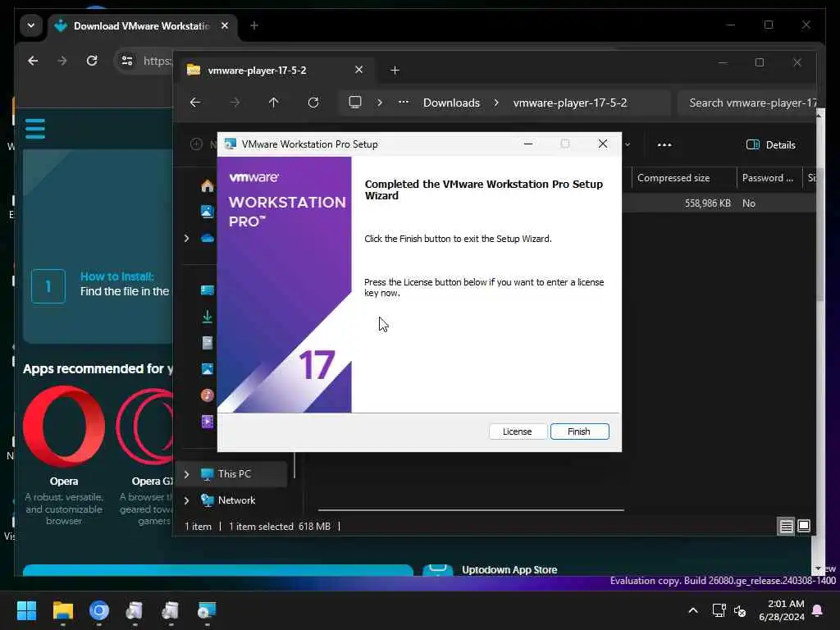Open Music shortcut in Explorer sidebar

[x=208, y=395]
